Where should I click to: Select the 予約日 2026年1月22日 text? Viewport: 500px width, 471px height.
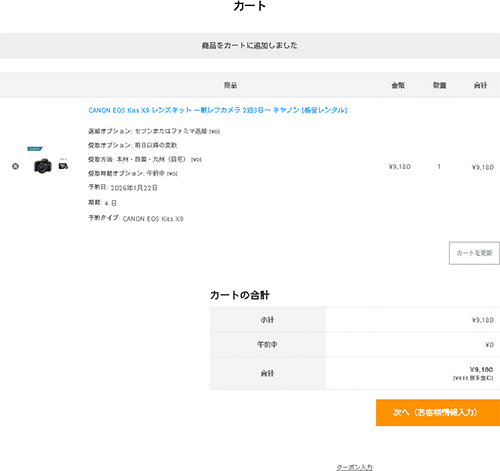(x=123, y=188)
